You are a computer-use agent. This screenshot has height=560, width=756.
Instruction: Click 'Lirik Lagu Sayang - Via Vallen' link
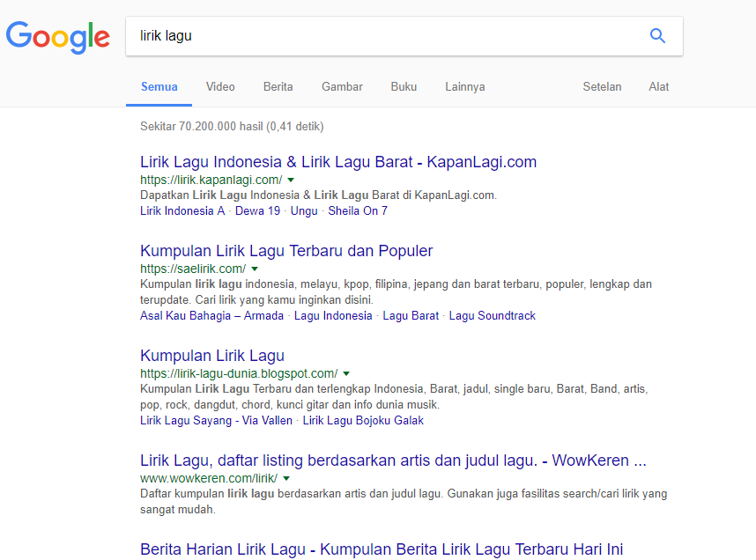coord(216,420)
